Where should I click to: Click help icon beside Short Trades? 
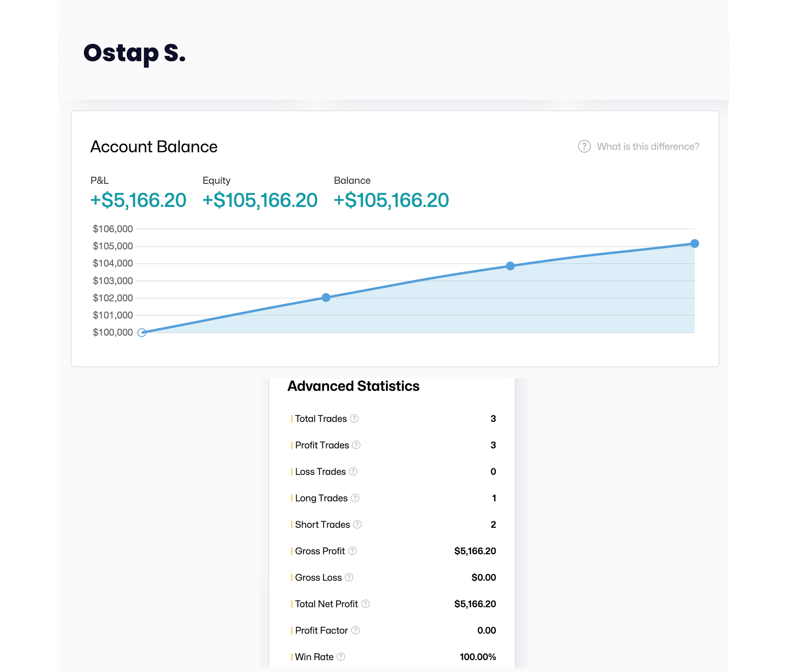pyautogui.click(x=357, y=524)
